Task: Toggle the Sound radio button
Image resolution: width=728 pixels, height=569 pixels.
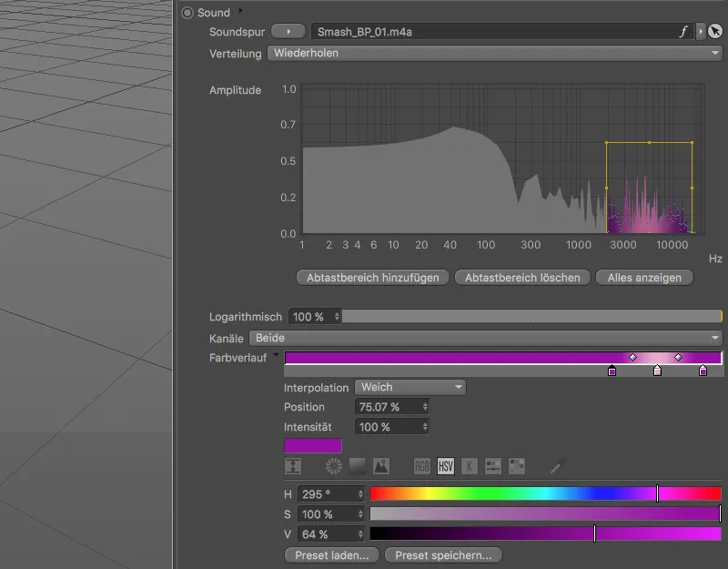Action: click(187, 13)
